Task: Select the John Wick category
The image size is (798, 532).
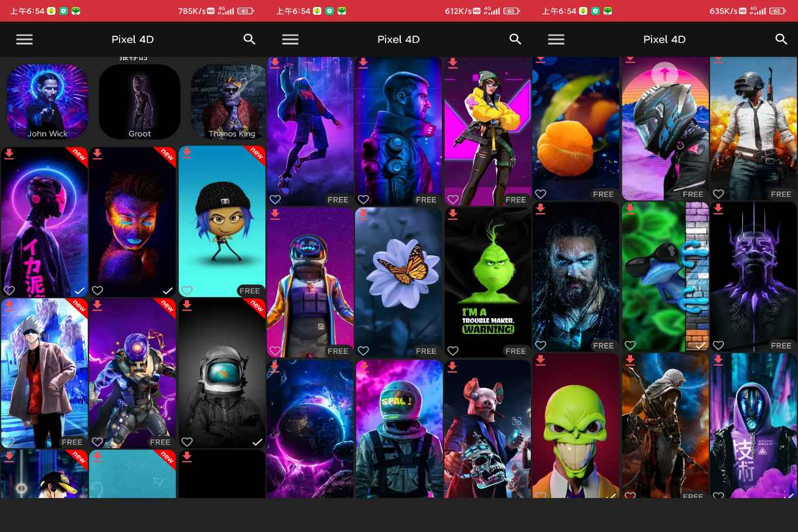Action: tap(47, 102)
